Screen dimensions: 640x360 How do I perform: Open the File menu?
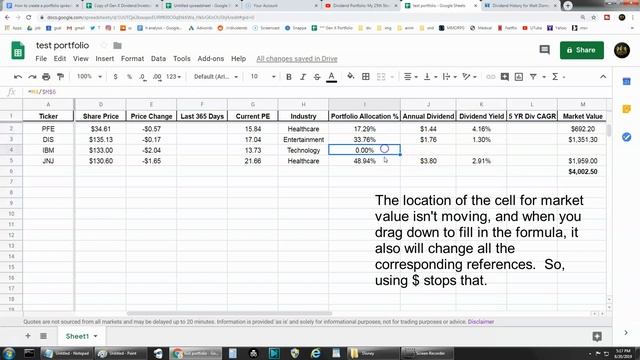click(x=41, y=59)
